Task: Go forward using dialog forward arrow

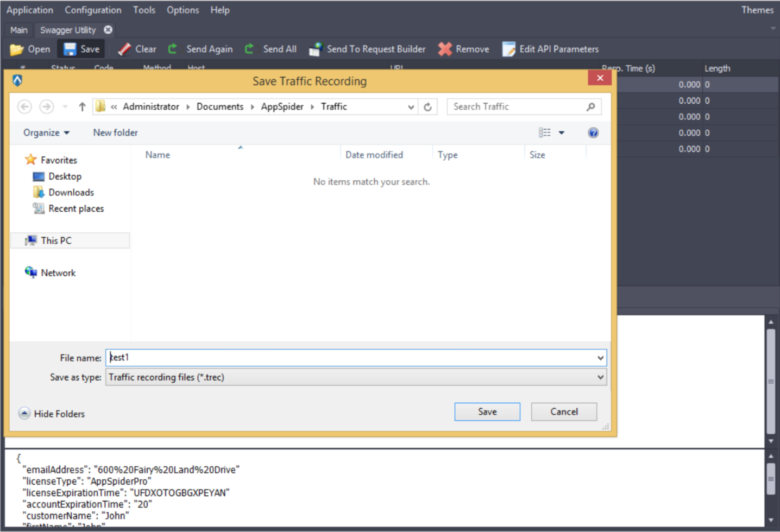Action: [x=47, y=107]
